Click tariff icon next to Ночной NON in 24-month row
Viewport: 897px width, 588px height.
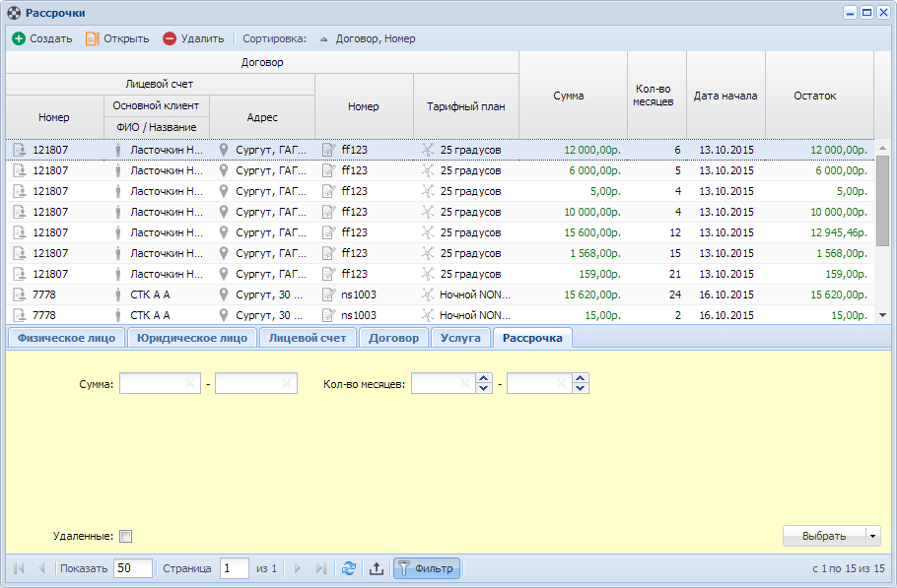[428, 294]
